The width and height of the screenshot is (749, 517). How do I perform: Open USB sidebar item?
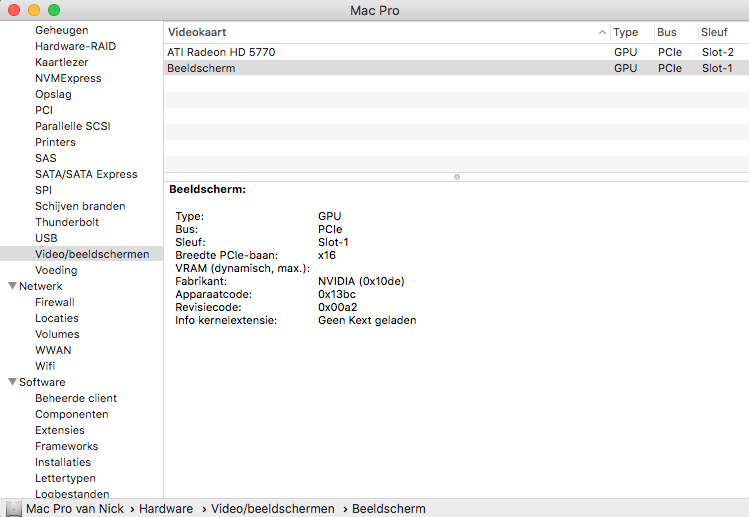point(46,238)
